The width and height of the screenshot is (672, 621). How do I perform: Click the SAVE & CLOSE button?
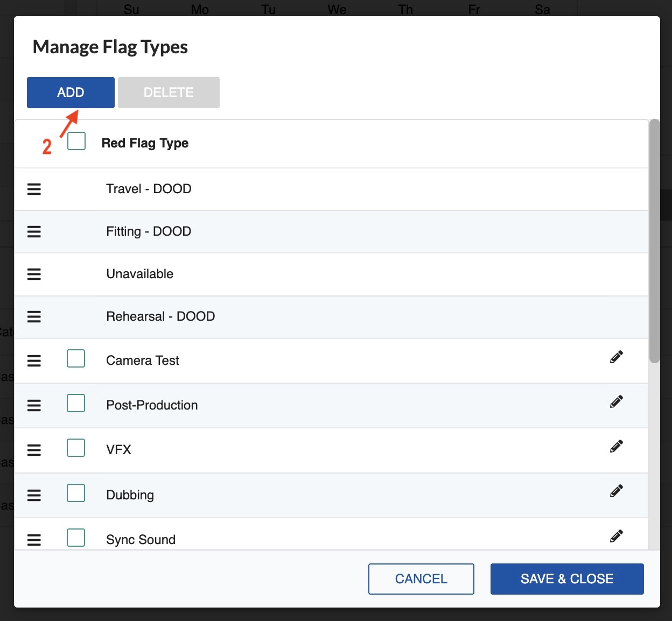(566, 579)
